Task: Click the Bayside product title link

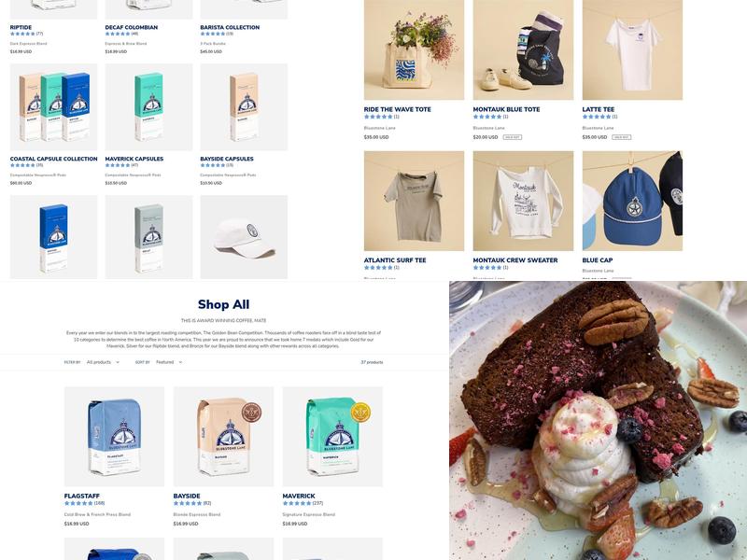Action: (187, 496)
